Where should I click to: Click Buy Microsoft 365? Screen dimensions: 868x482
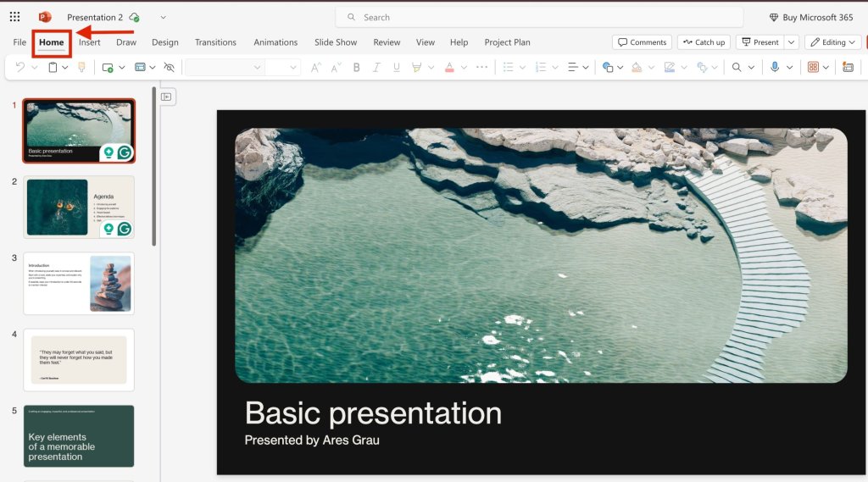click(x=811, y=17)
